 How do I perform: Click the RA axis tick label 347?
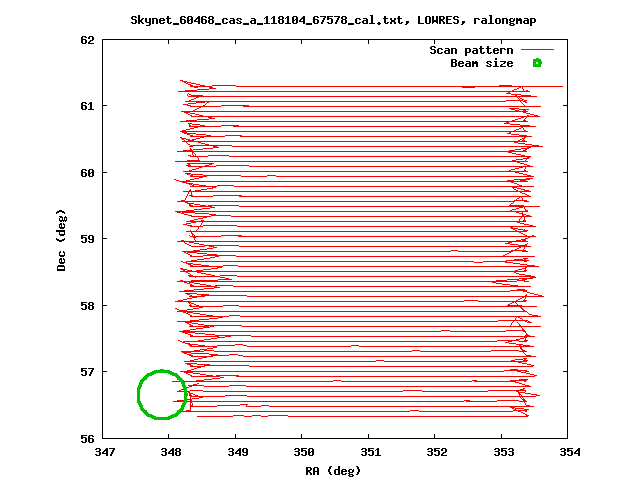coord(105,452)
